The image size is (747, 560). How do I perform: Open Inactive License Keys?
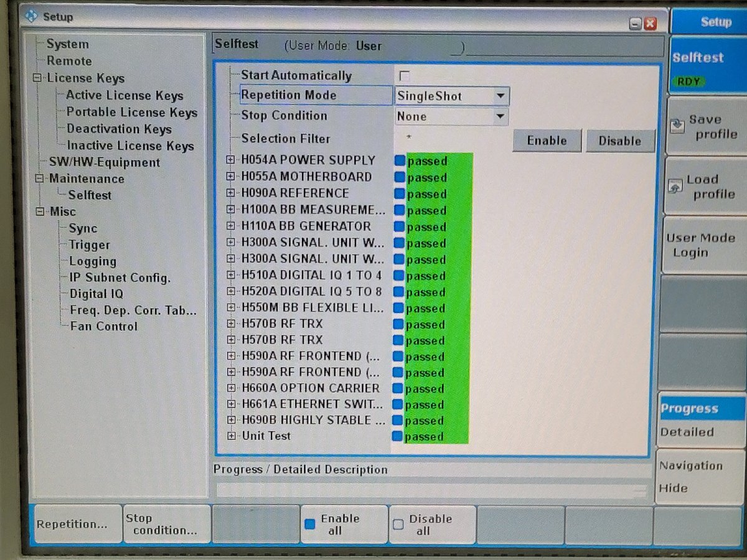130,146
